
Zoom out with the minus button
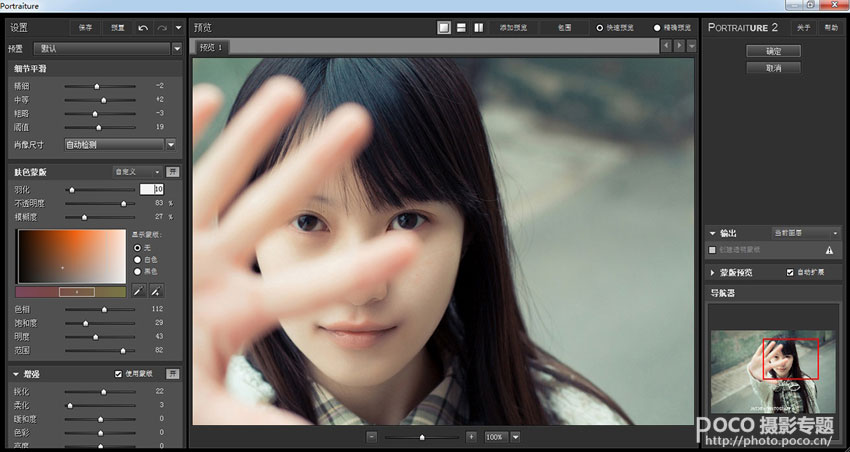pyautogui.click(x=371, y=437)
